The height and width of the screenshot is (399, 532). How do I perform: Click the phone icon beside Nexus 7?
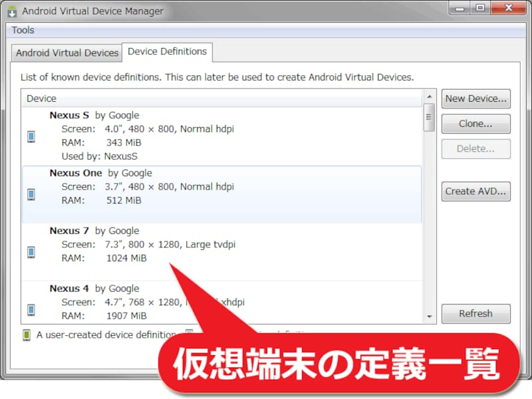tap(31, 252)
